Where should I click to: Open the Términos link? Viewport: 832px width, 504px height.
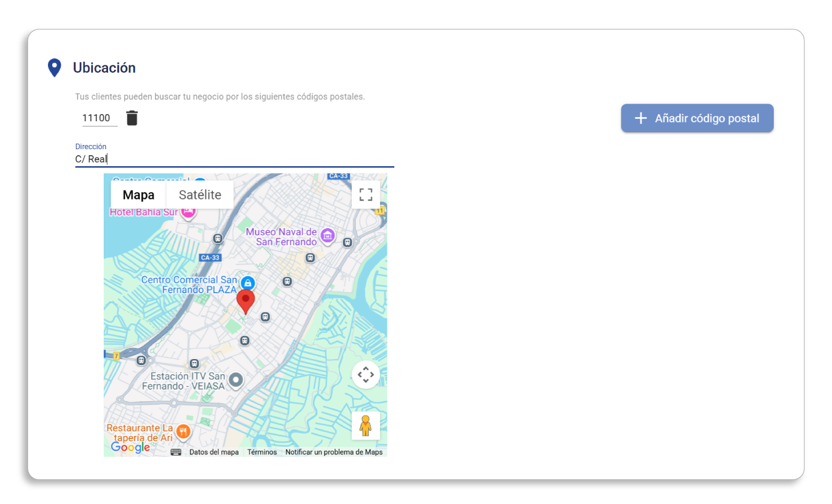262,452
